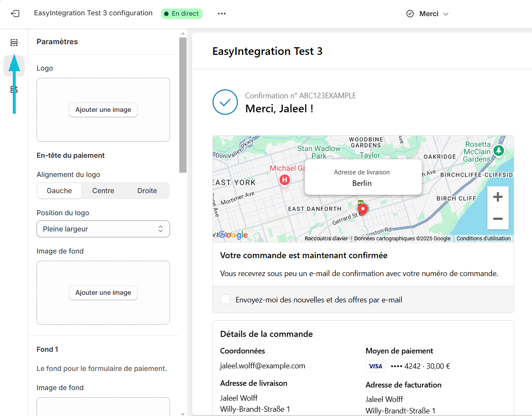Click the red delivery location pin on map
The image size is (532, 416).
click(362, 209)
